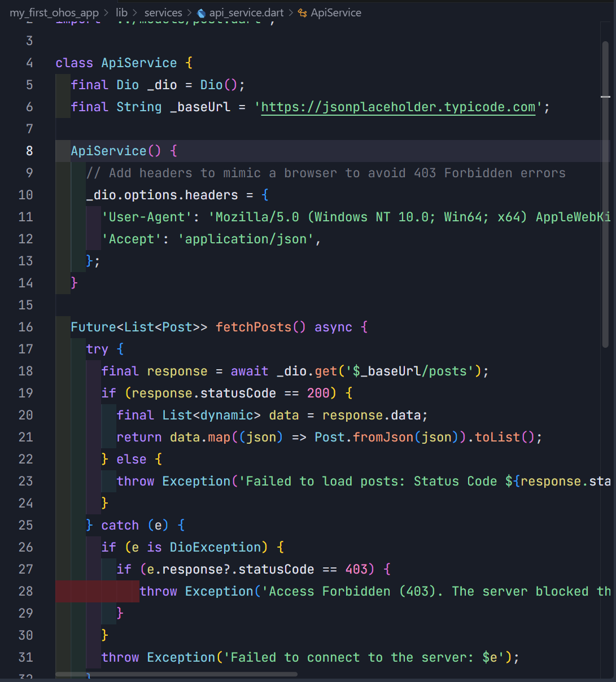This screenshot has height=682, width=616.
Task: Click '_dio.options.headers' on line 10
Action: click(162, 195)
